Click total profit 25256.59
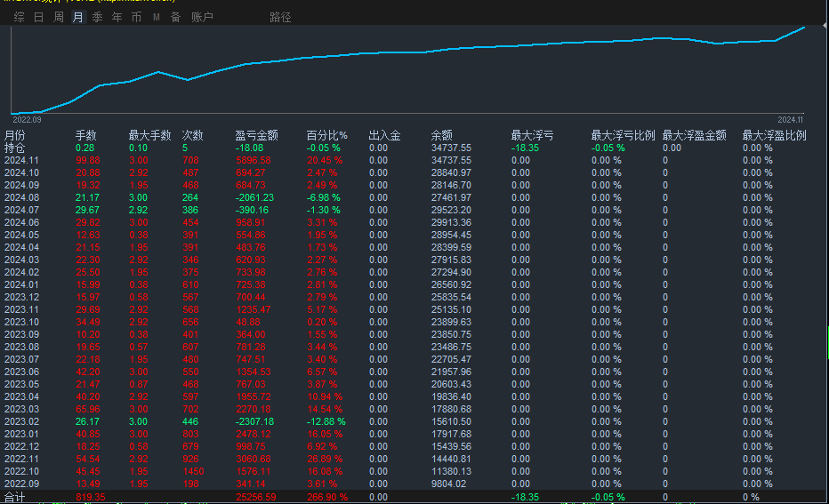Viewport: 829px width, 504px height. [256, 497]
